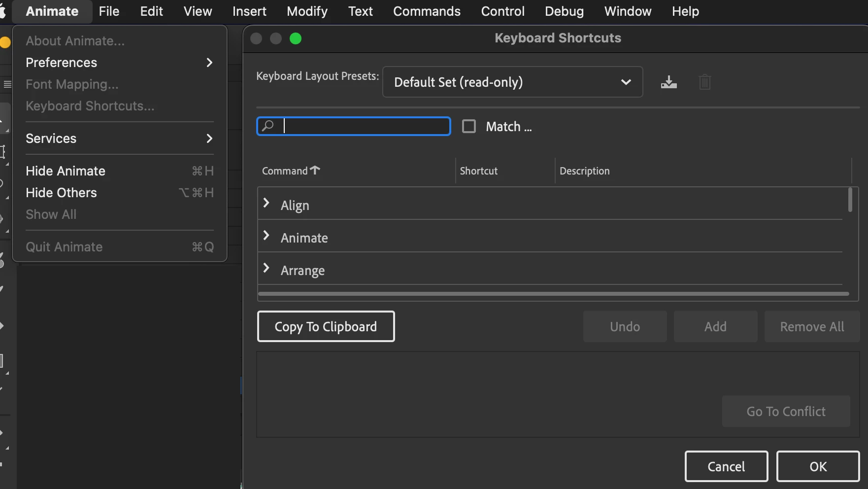This screenshot has height=489, width=868.
Task: Click the Add button
Action: 715,326
